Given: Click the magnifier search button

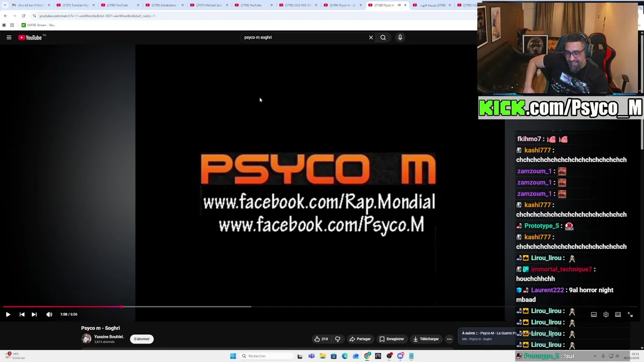Looking at the screenshot, I should pyautogui.click(x=383, y=37).
